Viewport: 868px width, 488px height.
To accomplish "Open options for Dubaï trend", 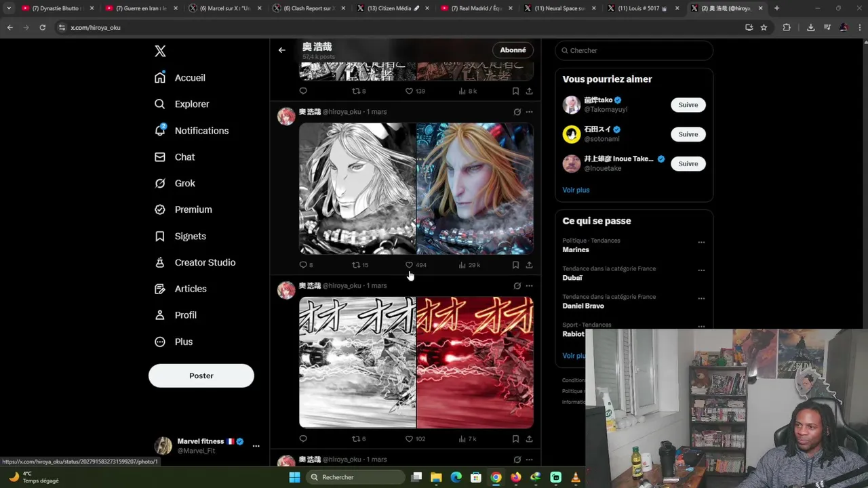I will pyautogui.click(x=701, y=270).
